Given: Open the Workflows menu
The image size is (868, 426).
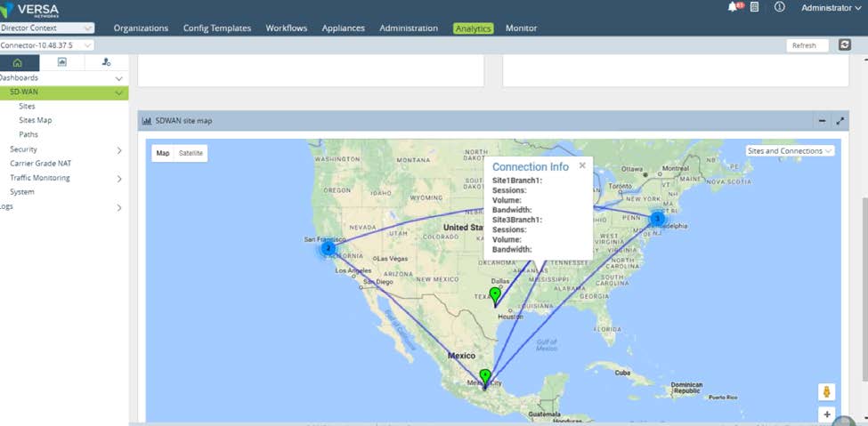Looking at the screenshot, I should pyautogui.click(x=286, y=28).
